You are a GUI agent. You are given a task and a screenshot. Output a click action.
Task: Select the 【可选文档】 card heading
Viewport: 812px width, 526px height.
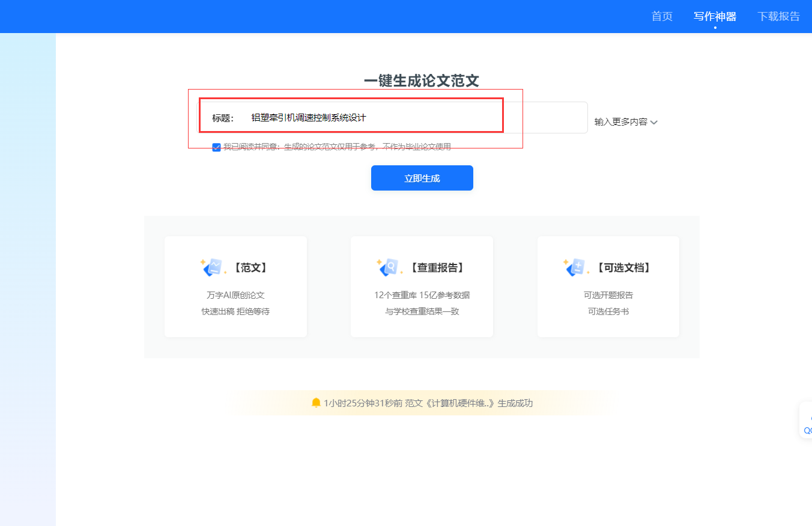[x=624, y=268]
